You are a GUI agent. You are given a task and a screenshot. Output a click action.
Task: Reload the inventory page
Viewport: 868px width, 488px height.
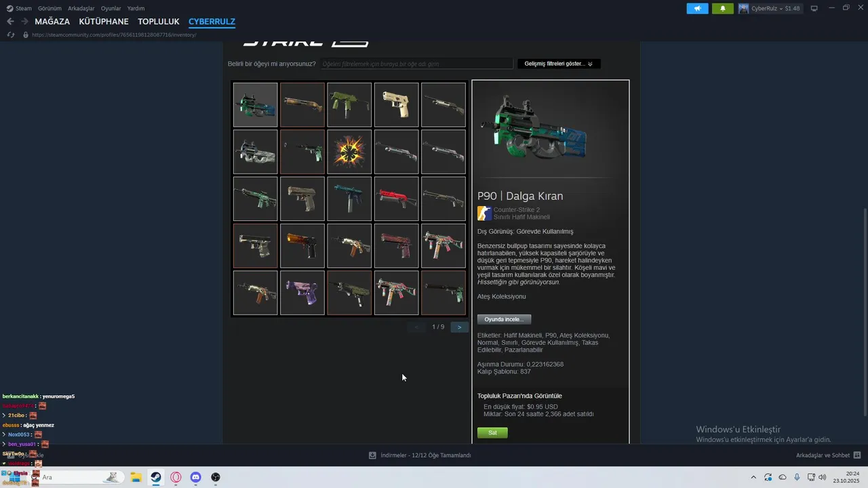(x=10, y=35)
